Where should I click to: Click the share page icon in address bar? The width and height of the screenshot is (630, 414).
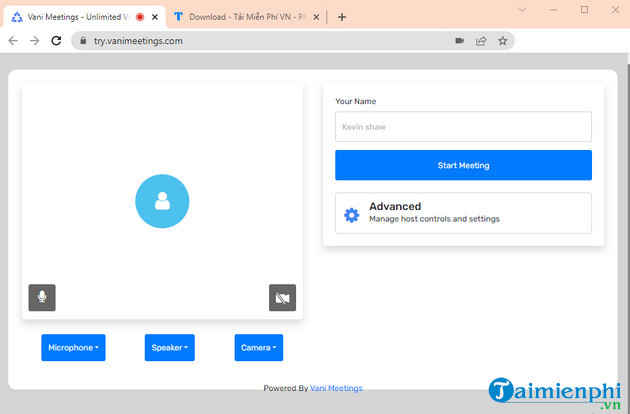pyautogui.click(x=481, y=41)
